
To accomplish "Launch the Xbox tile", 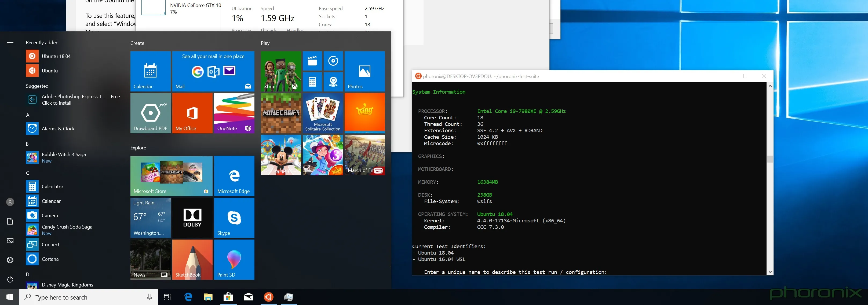I will click(x=281, y=71).
